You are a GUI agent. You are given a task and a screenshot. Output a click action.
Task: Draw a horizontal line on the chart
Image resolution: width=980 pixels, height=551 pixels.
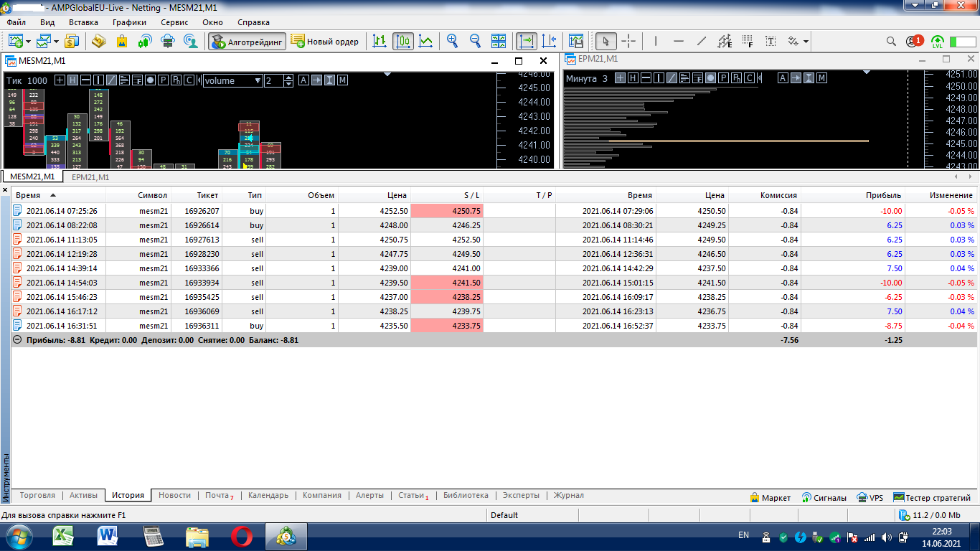679,41
